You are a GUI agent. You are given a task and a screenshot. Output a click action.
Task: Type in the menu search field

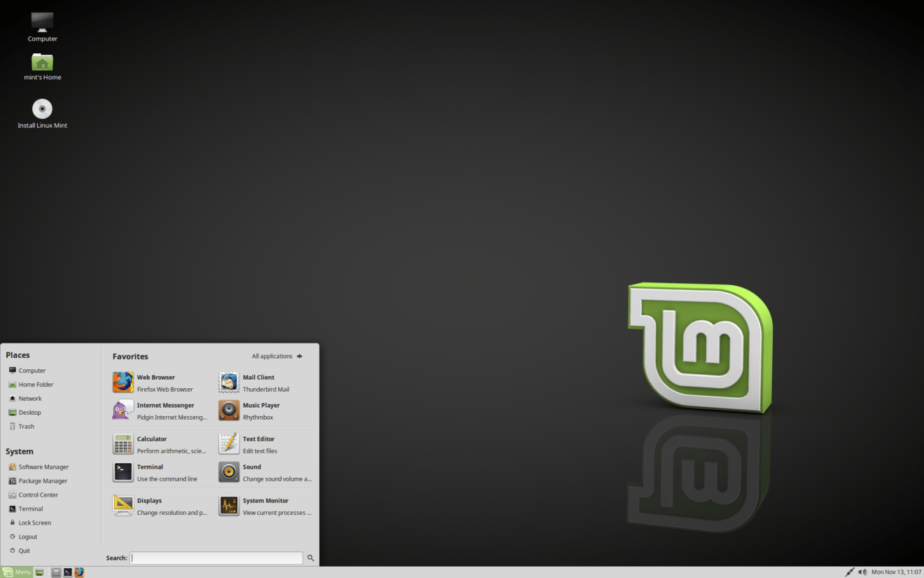(216, 558)
